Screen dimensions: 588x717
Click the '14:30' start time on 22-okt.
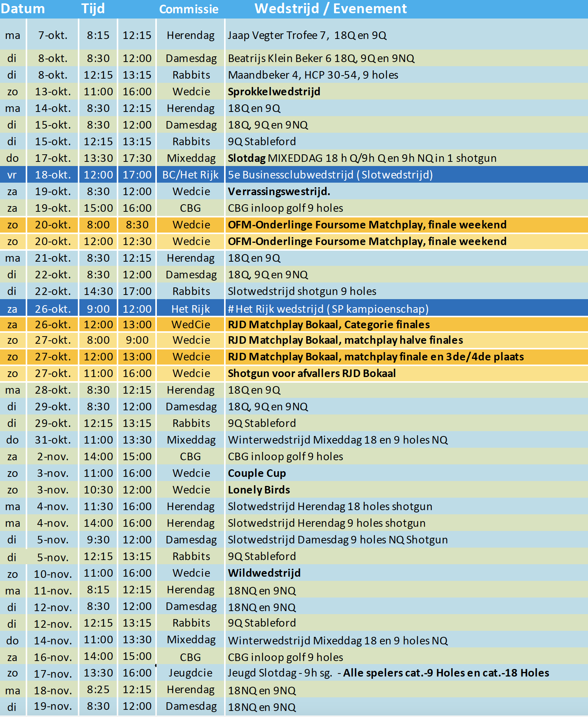coord(98,291)
